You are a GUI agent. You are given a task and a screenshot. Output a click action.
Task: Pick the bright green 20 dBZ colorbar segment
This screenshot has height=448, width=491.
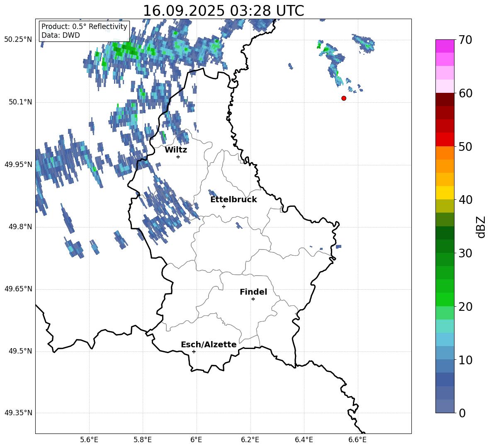(x=445, y=299)
